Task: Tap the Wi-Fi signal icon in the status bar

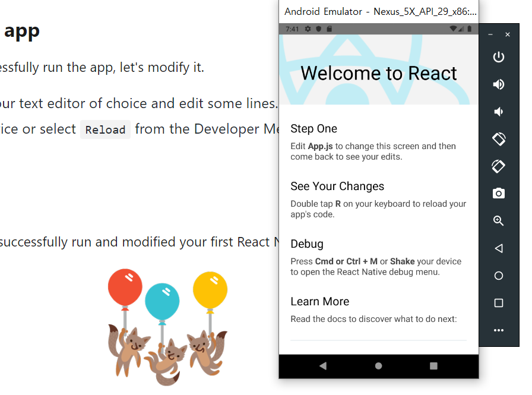Action: point(453,29)
